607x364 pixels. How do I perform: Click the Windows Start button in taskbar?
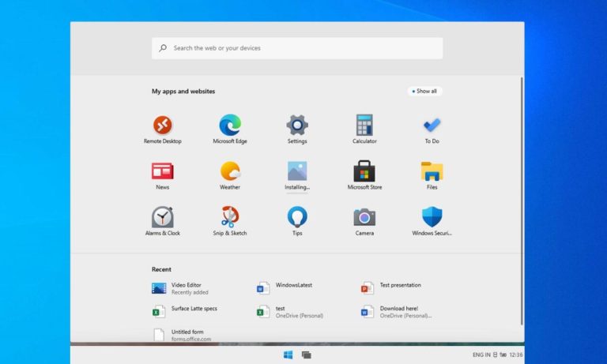[x=288, y=355]
